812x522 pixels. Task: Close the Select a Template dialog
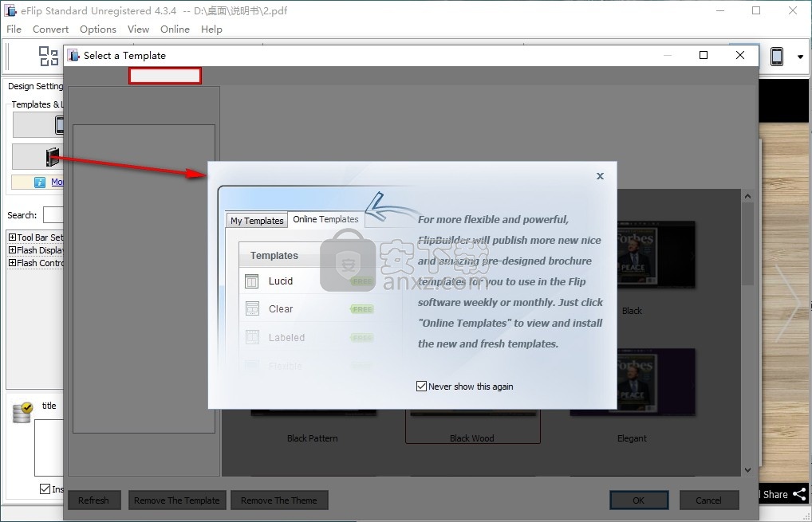(x=740, y=55)
